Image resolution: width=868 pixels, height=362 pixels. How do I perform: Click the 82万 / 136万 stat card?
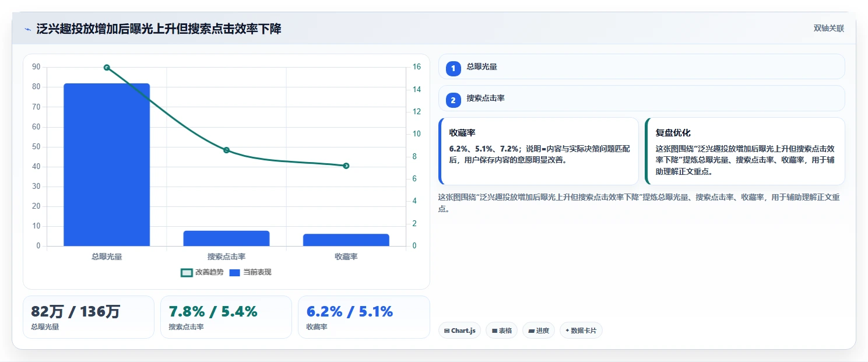(x=89, y=317)
